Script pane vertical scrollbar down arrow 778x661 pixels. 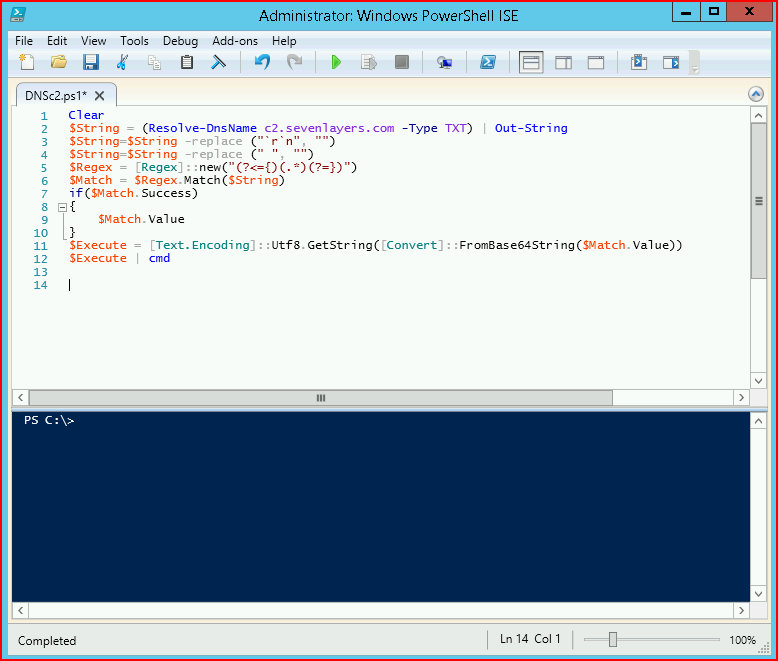pyautogui.click(x=758, y=381)
